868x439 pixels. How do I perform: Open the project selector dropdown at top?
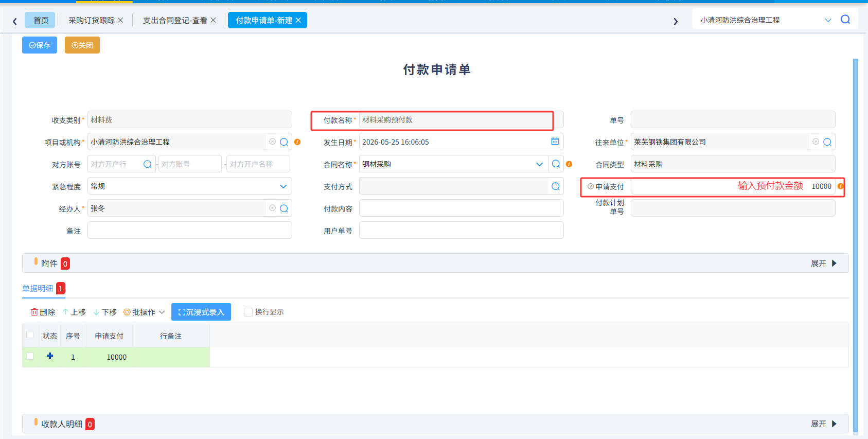[828, 20]
